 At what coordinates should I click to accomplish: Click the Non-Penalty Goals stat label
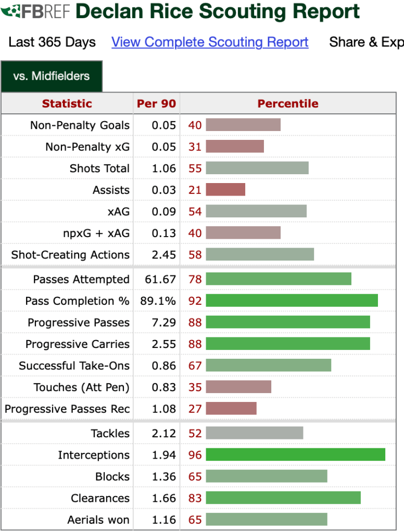click(80, 125)
